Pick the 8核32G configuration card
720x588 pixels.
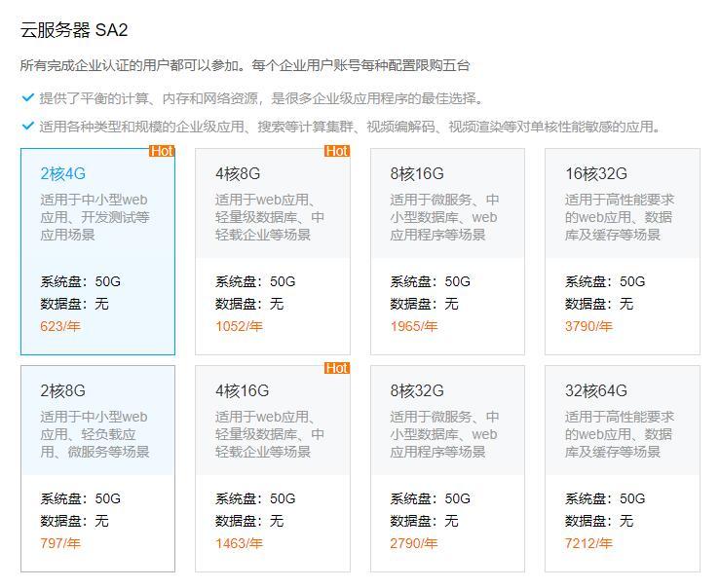click(x=447, y=468)
